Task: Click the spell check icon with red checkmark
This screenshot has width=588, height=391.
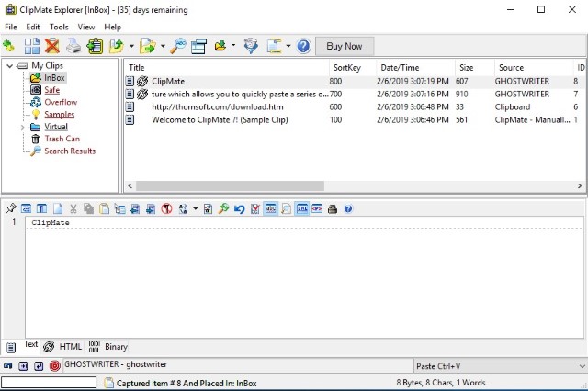Action: (x=255, y=208)
